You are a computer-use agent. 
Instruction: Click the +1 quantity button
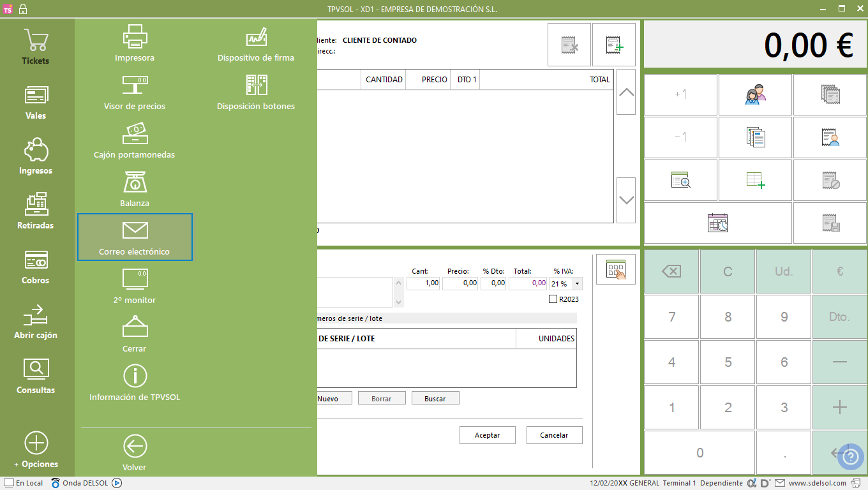[680, 94]
